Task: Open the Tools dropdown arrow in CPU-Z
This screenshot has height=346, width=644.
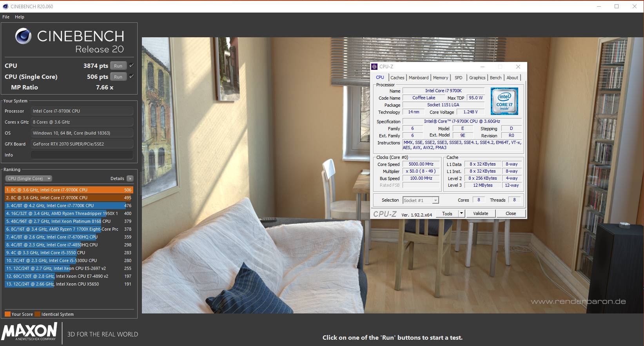Action: pyautogui.click(x=462, y=213)
